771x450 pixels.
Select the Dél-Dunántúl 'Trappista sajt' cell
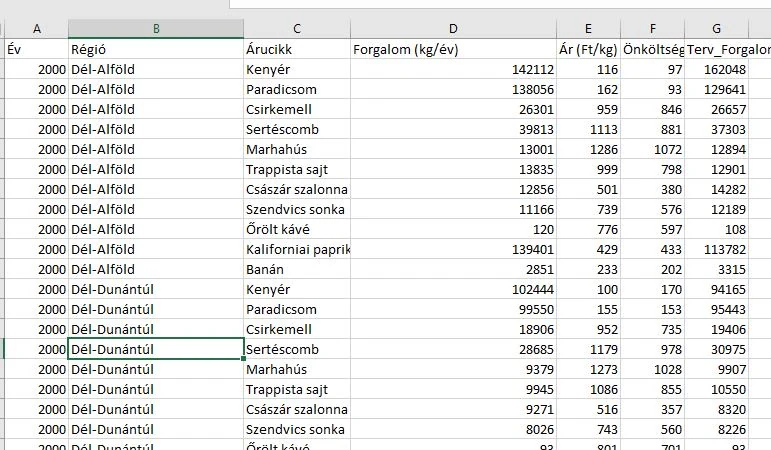[297, 390]
